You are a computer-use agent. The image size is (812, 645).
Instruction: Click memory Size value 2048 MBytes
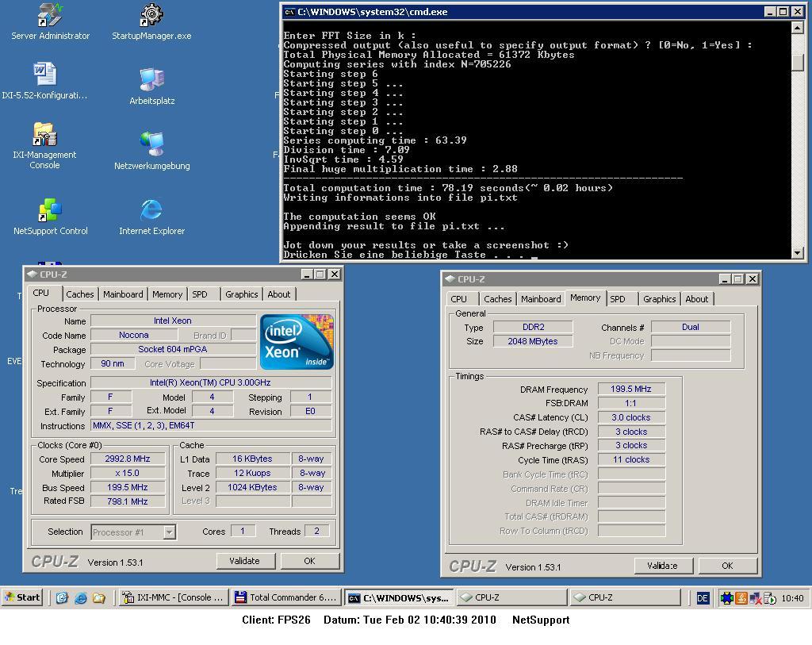[x=533, y=341]
